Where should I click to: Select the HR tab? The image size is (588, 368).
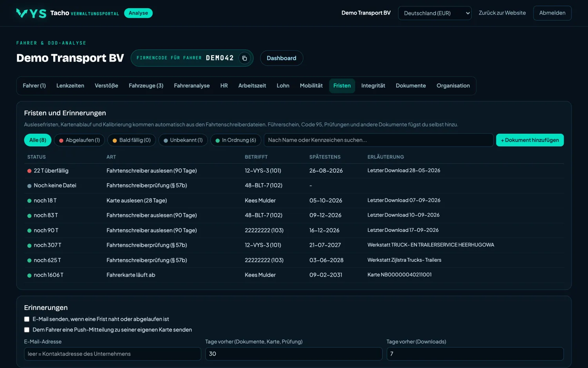tap(224, 86)
